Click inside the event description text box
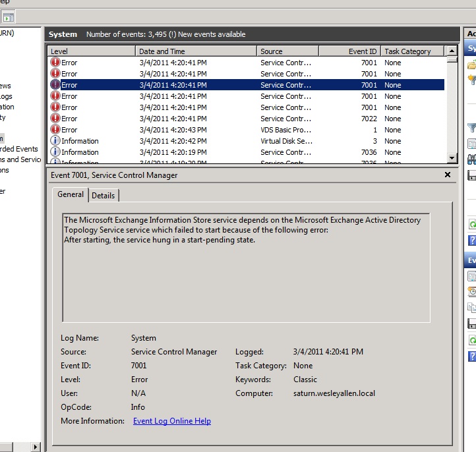 (246, 268)
